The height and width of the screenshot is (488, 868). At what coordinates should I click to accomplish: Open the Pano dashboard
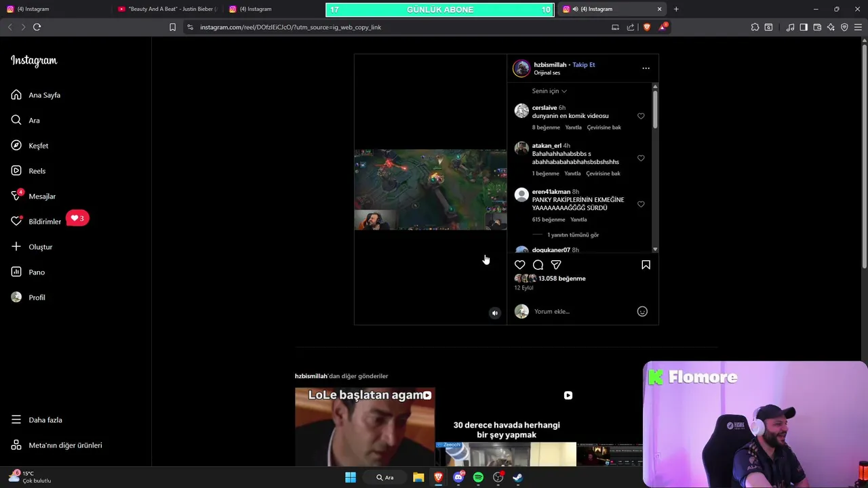click(28, 272)
